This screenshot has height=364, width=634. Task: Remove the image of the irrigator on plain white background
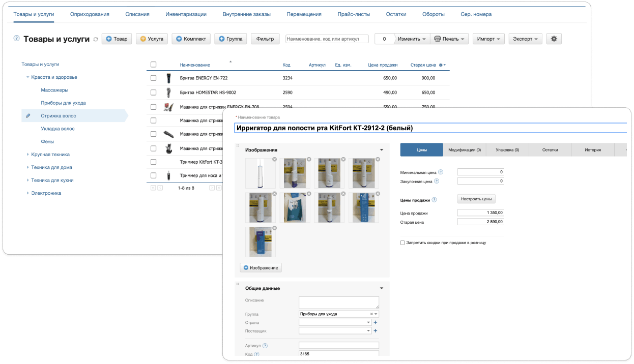pos(274,159)
